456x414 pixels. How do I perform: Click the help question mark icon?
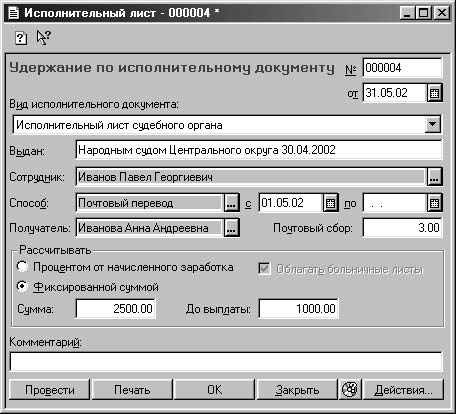pos(21,38)
